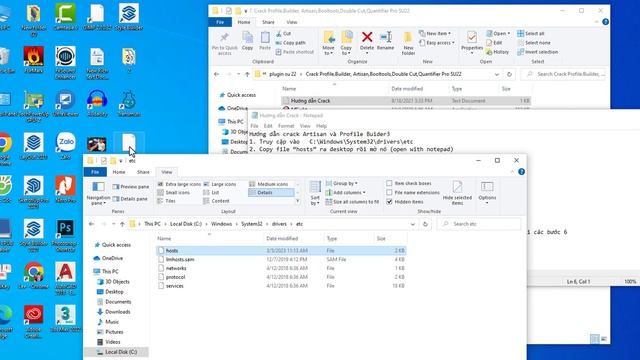Image resolution: width=640 pixels, height=360 pixels.
Task: Click Size all columns to fit
Action: pos(352,202)
